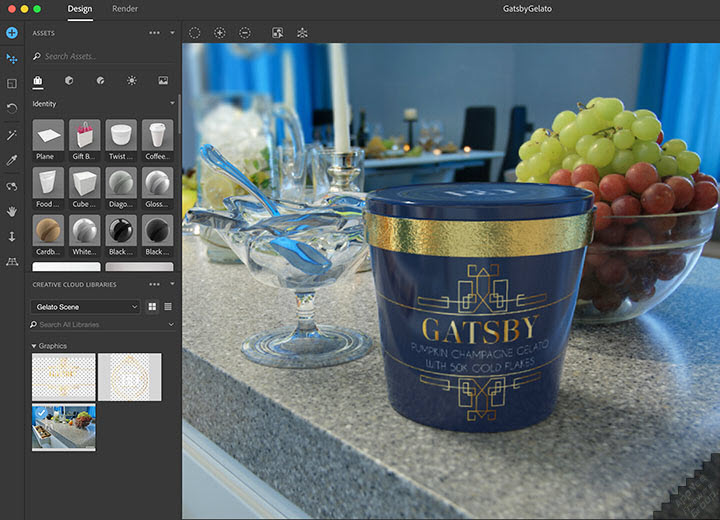This screenshot has width=720, height=520.
Task: Switch libraries to list view
Action: tap(168, 306)
